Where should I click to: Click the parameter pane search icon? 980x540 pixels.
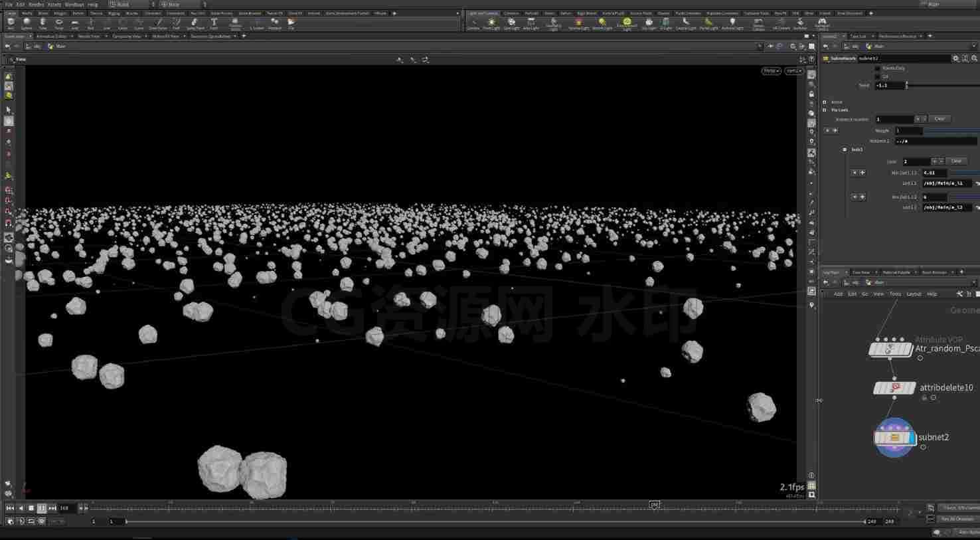coord(974,58)
